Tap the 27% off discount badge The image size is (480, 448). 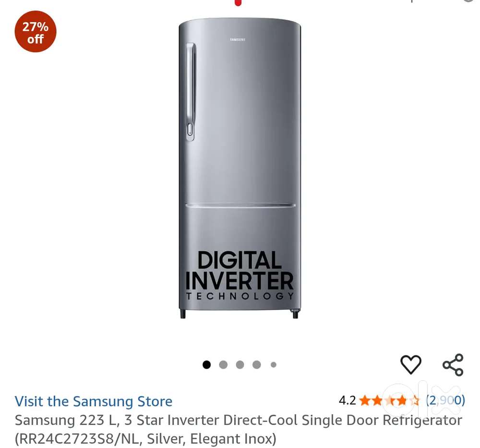pos(36,32)
